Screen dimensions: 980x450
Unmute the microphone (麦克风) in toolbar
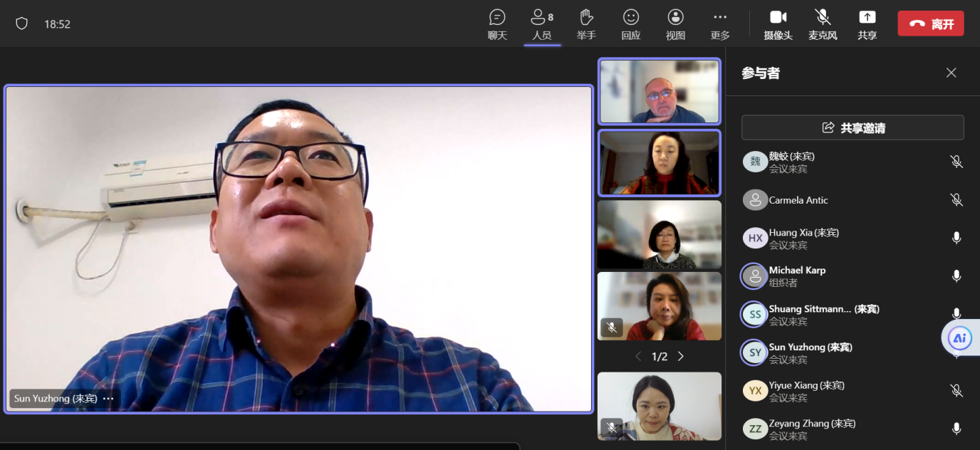(x=823, y=23)
